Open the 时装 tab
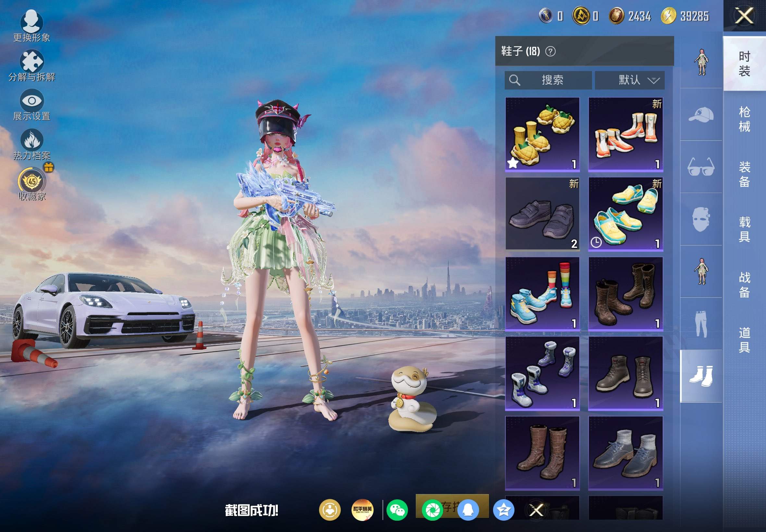This screenshot has width=766, height=532. [x=744, y=64]
